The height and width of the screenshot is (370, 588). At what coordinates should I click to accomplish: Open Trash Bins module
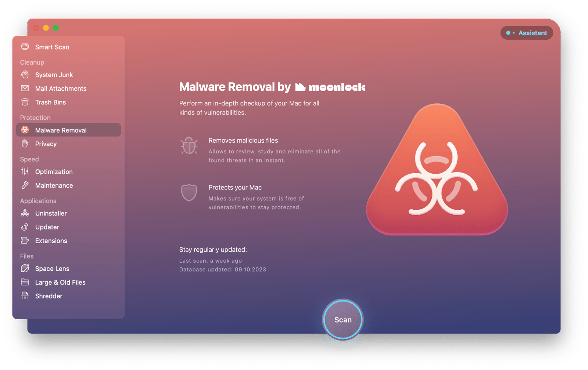pyautogui.click(x=68, y=102)
